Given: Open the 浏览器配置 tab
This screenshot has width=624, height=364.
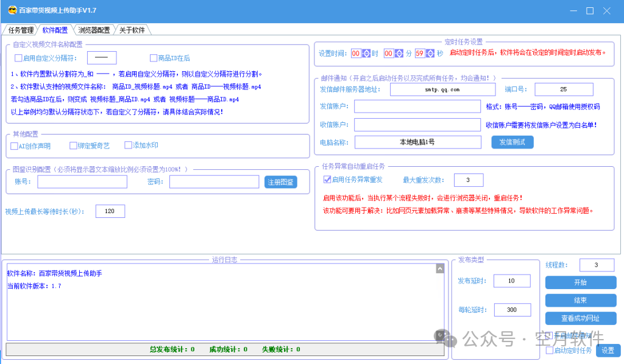Looking at the screenshot, I should (x=94, y=30).
